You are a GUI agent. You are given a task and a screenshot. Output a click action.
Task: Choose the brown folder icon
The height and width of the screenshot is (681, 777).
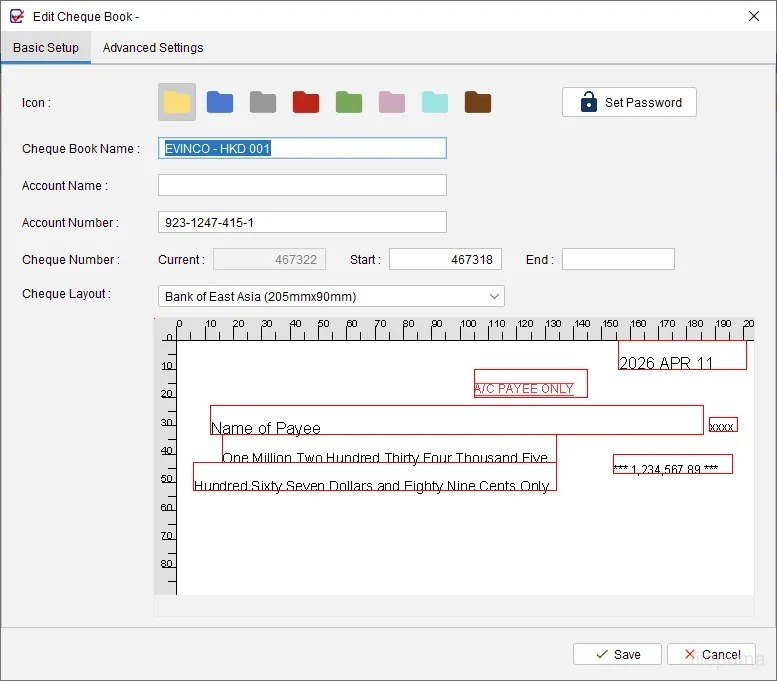click(x=478, y=102)
